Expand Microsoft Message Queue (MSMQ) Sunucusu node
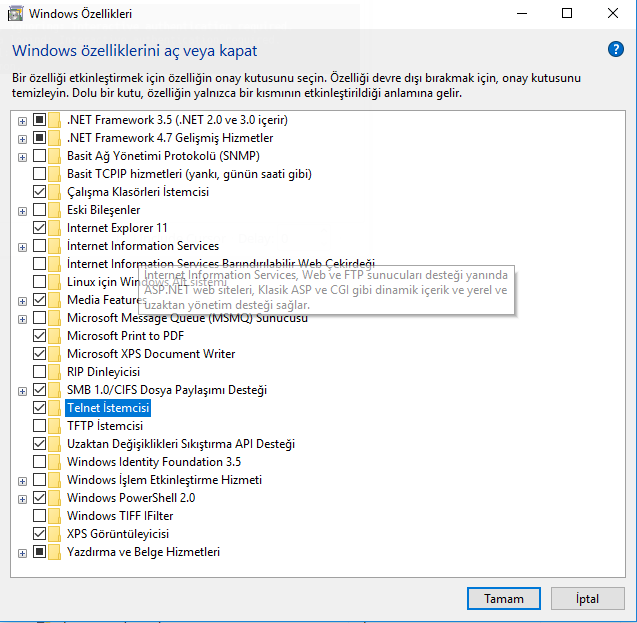Image resolution: width=637 pixels, height=623 pixels. click(x=22, y=319)
